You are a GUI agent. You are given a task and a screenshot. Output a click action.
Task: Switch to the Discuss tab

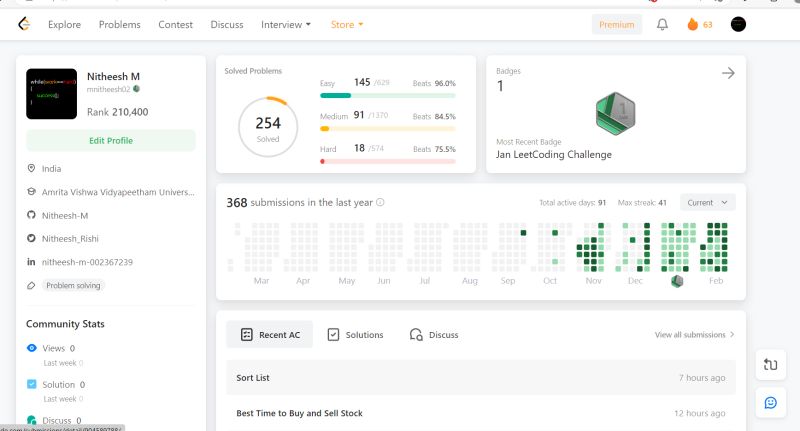pos(434,335)
